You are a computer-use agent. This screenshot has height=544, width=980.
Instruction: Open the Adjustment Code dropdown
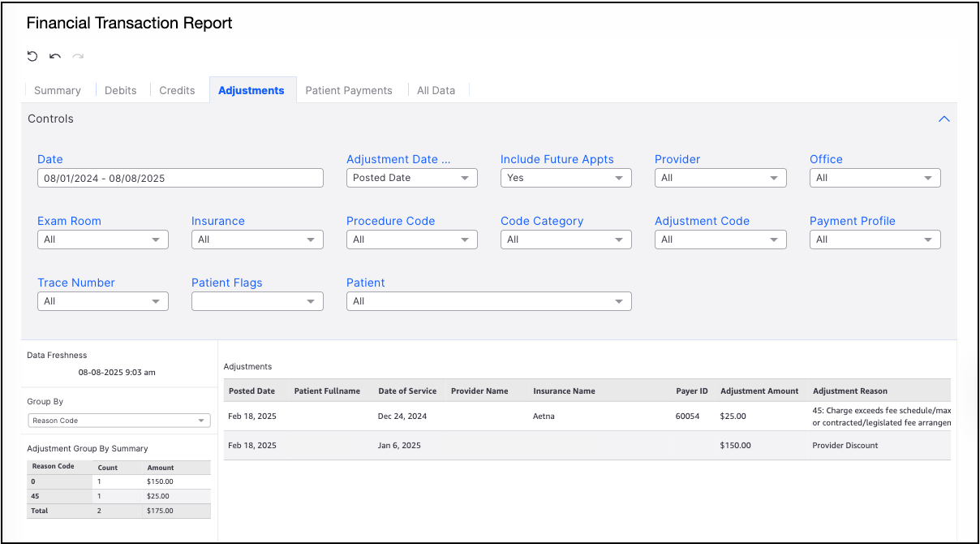click(720, 240)
